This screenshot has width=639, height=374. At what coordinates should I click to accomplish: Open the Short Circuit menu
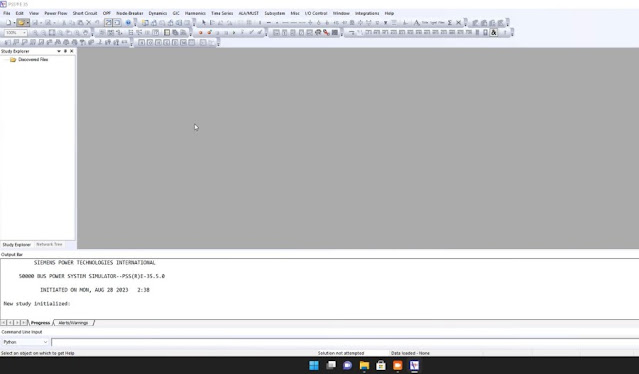point(85,13)
